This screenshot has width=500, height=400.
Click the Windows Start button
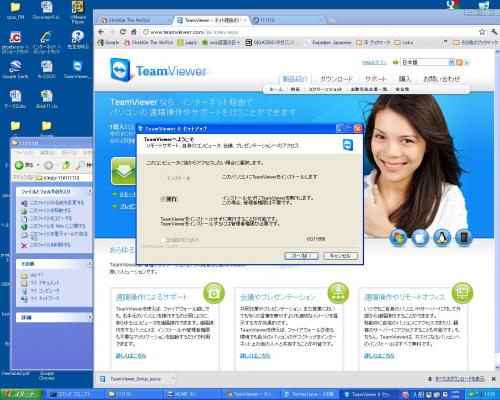pyautogui.click(x=21, y=394)
